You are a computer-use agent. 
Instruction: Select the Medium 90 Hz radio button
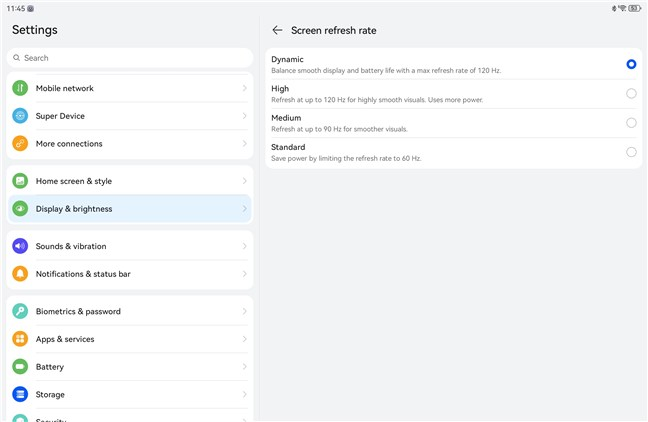[631, 123]
